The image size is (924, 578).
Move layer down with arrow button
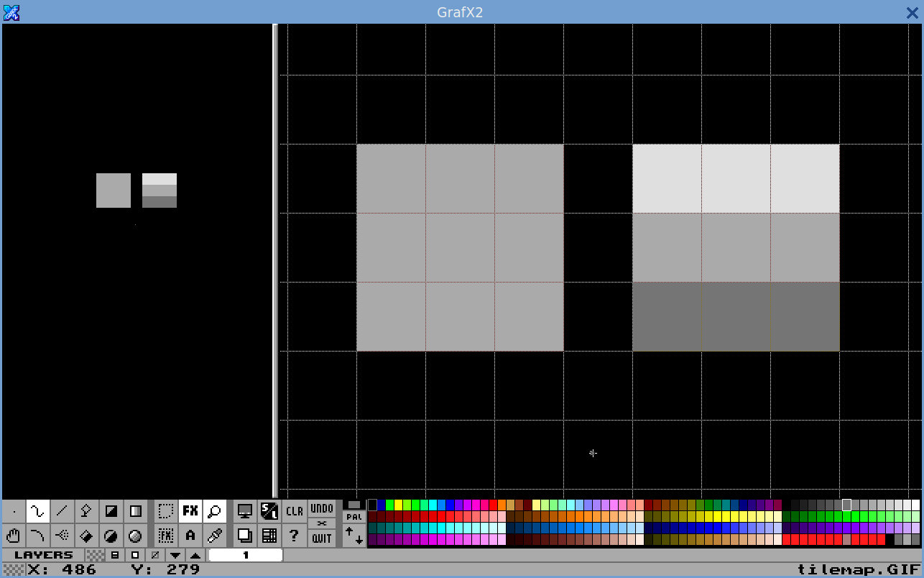point(175,555)
